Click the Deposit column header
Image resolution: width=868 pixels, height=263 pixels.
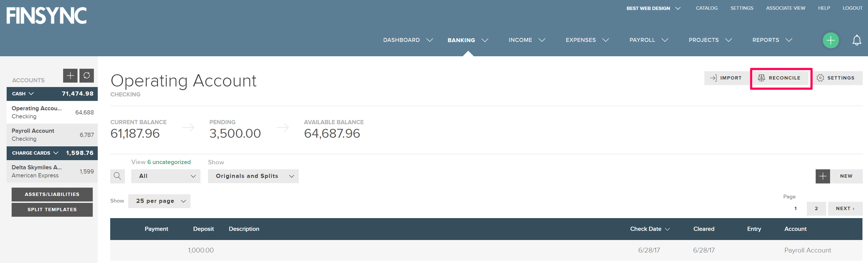pyautogui.click(x=204, y=229)
